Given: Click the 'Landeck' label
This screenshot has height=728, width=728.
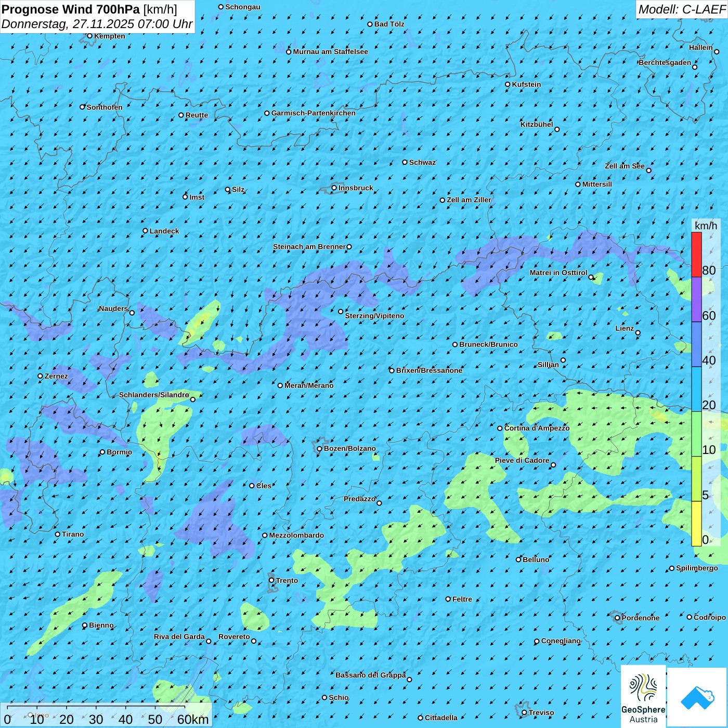Looking at the screenshot, I should click(164, 231).
